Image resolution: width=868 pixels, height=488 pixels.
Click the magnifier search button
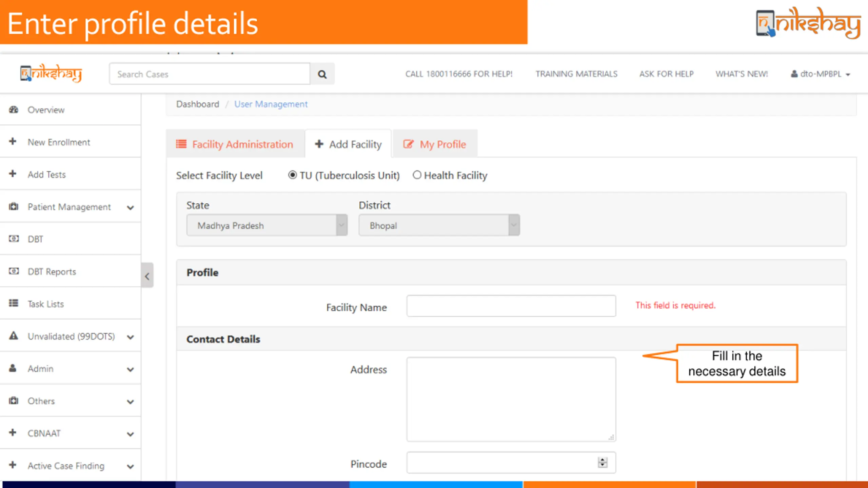click(322, 74)
